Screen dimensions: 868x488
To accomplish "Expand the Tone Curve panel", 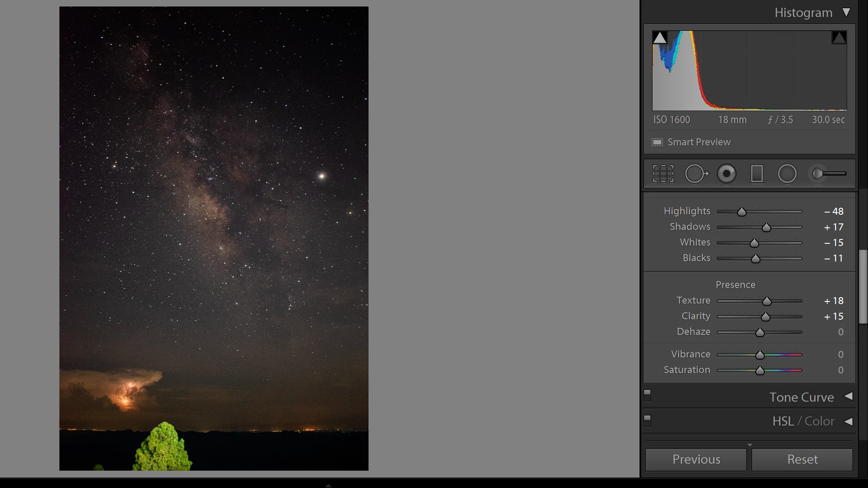I will click(x=848, y=396).
